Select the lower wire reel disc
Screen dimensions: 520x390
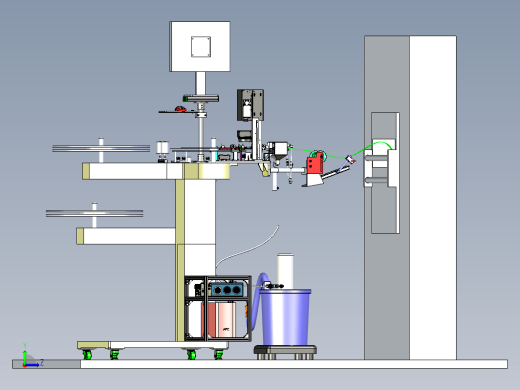pos(95,213)
